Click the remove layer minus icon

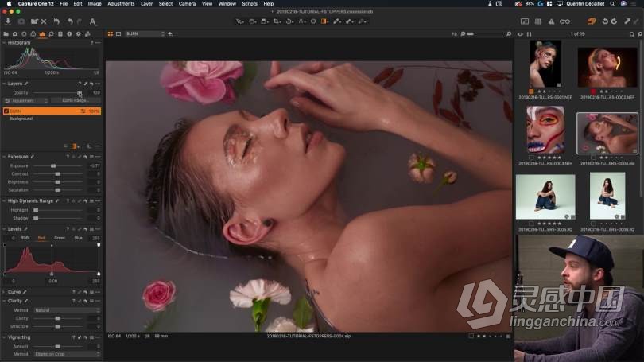coord(97,146)
